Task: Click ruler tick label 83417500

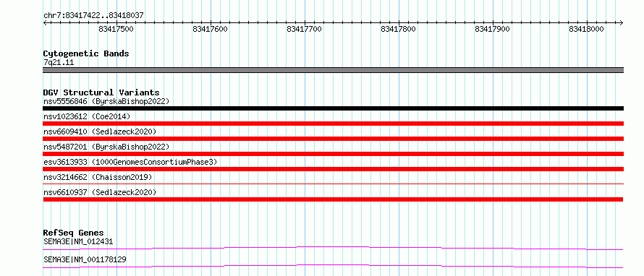Action: pyautogui.click(x=116, y=29)
